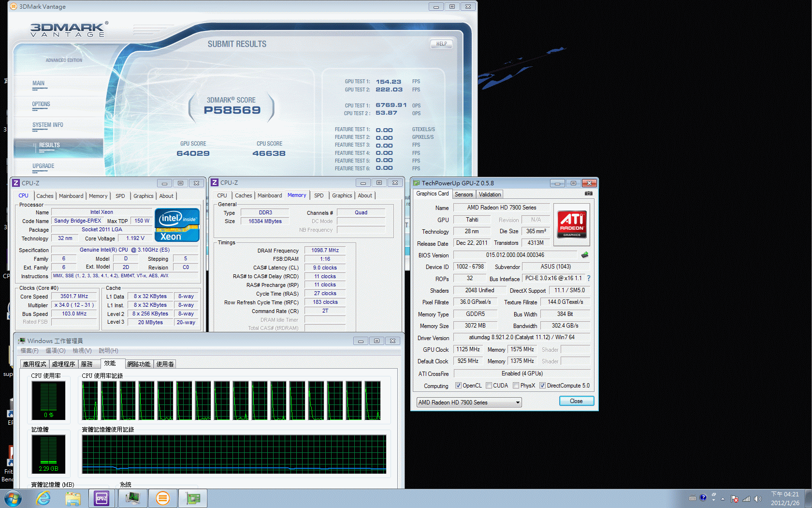Click the ATI Radeon logo in GPU-Z
The height and width of the screenshot is (508, 812).
pos(572,224)
